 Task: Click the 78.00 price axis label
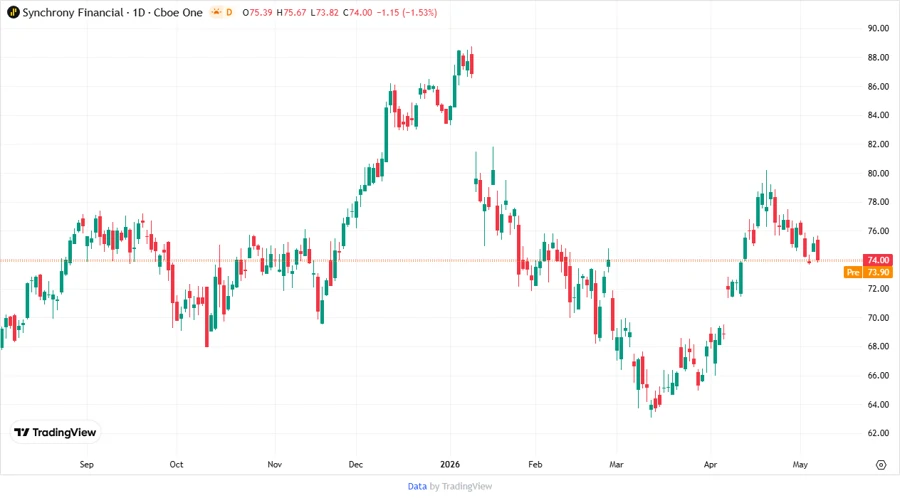pyautogui.click(x=878, y=202)
